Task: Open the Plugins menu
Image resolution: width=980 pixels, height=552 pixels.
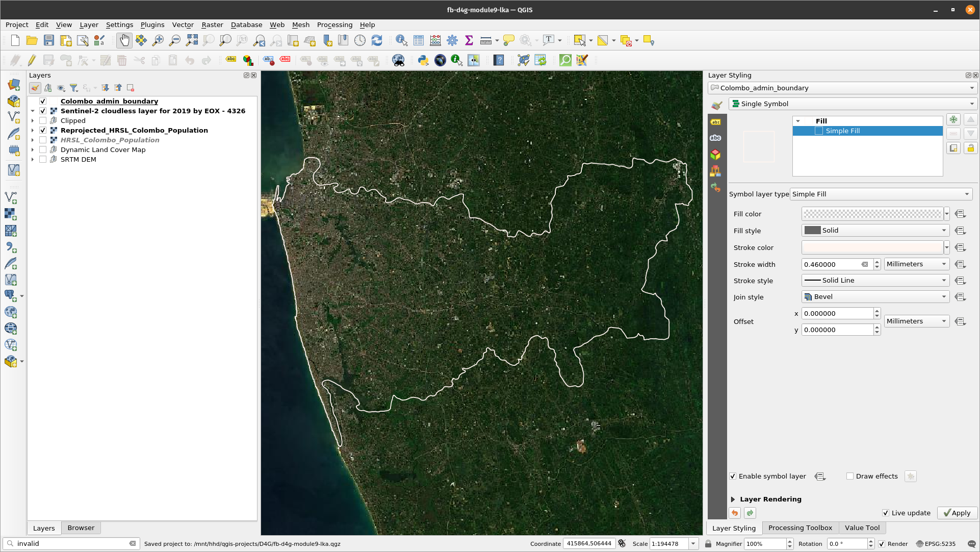Action: (x=152, y=25)
